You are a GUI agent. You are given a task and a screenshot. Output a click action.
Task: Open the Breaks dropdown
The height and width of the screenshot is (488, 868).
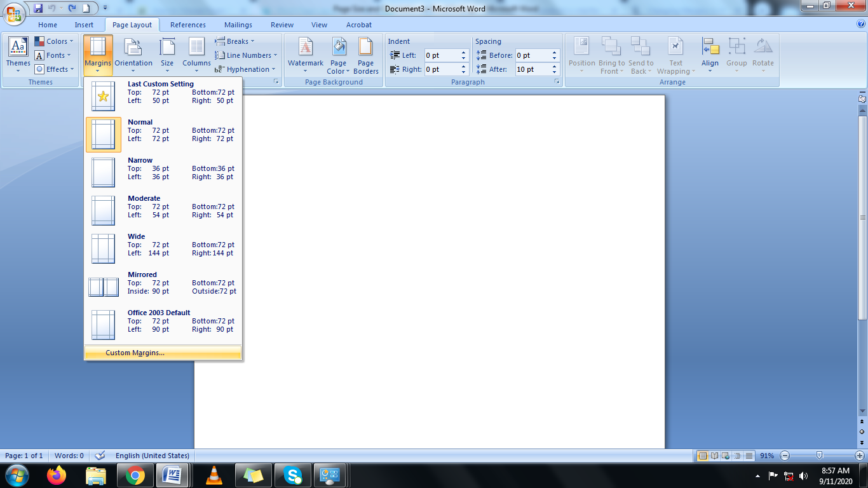(236, 41)
